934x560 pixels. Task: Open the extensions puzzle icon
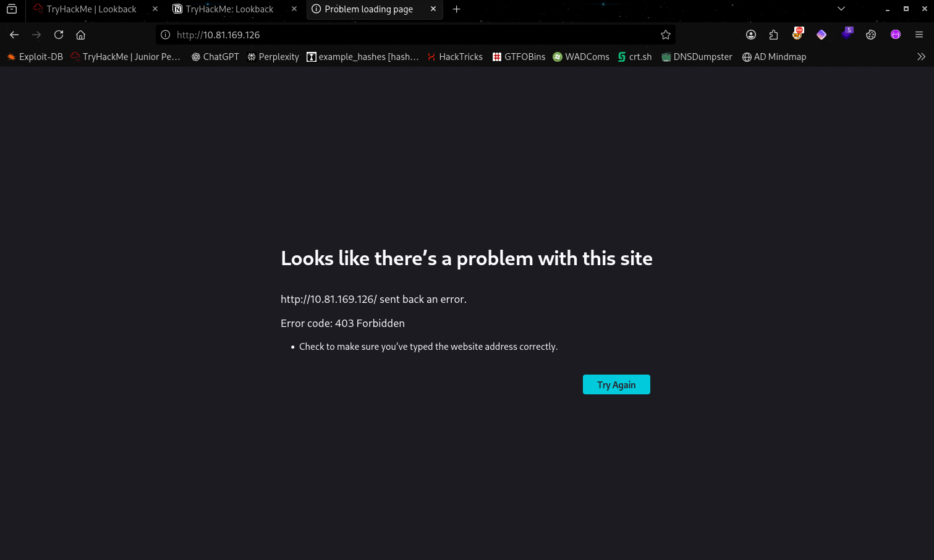(773, 35)
